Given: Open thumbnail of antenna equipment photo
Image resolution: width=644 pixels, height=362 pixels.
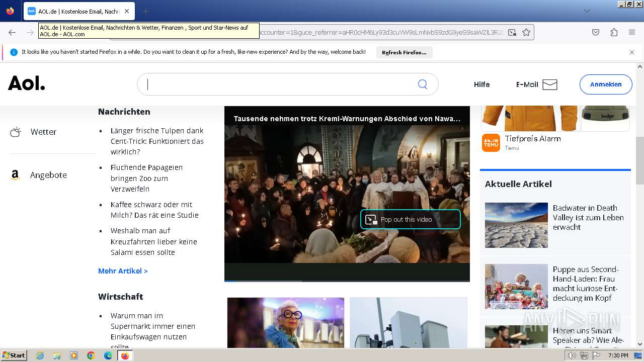Looking at the screenshot, I should (x=409, y=322).
